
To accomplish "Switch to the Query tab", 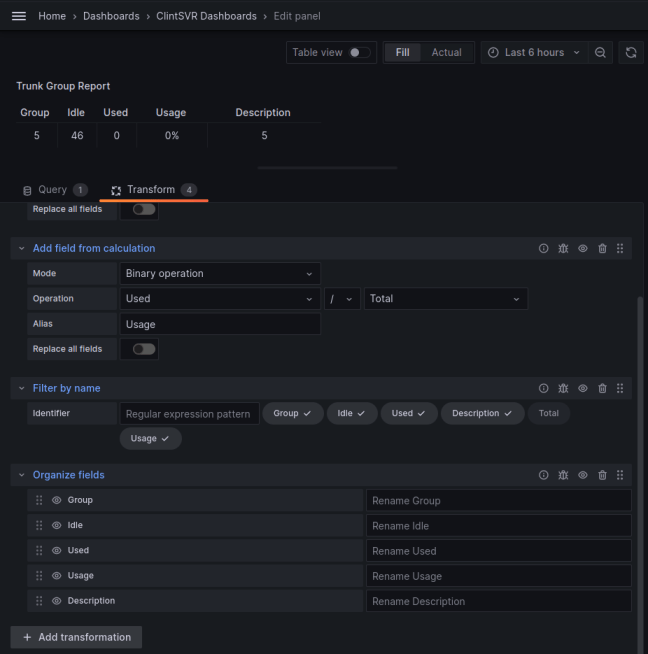I will 54,190.
